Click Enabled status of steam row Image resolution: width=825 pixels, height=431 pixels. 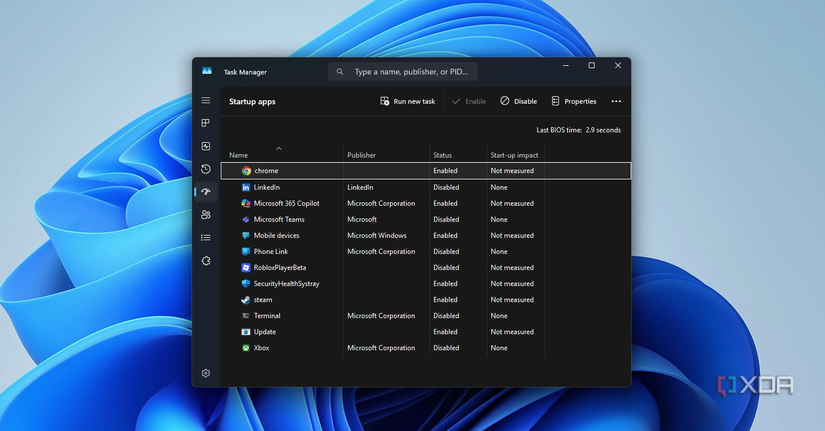click(445, 299)
